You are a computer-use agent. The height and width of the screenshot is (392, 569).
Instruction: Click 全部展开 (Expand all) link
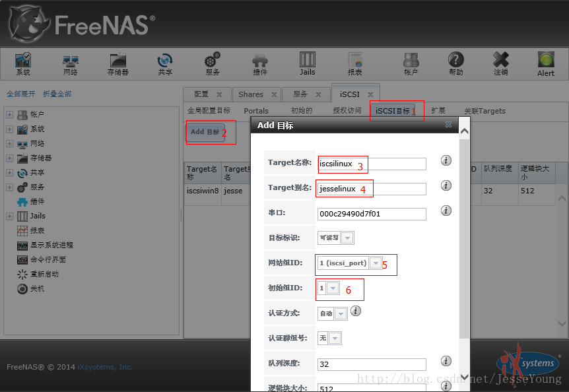tap(20, 94)
